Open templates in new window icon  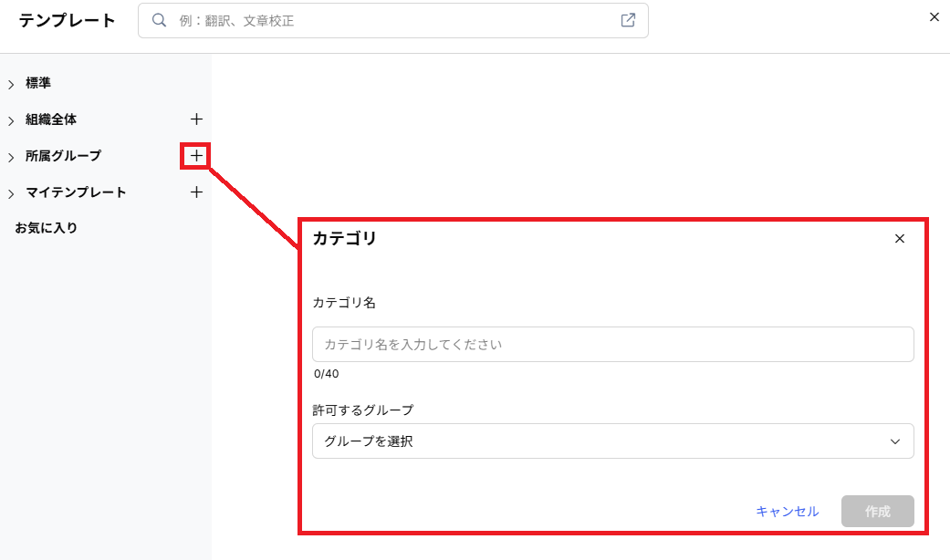tap(628, 20)
